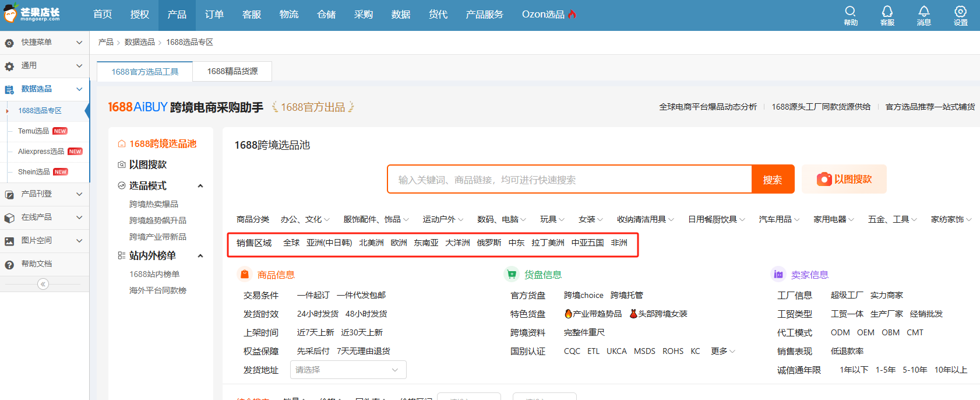Viewport: 980px width, 400px height.
Task: Click the 产品刊登 sidebar icon
Action: click(9, 194)
